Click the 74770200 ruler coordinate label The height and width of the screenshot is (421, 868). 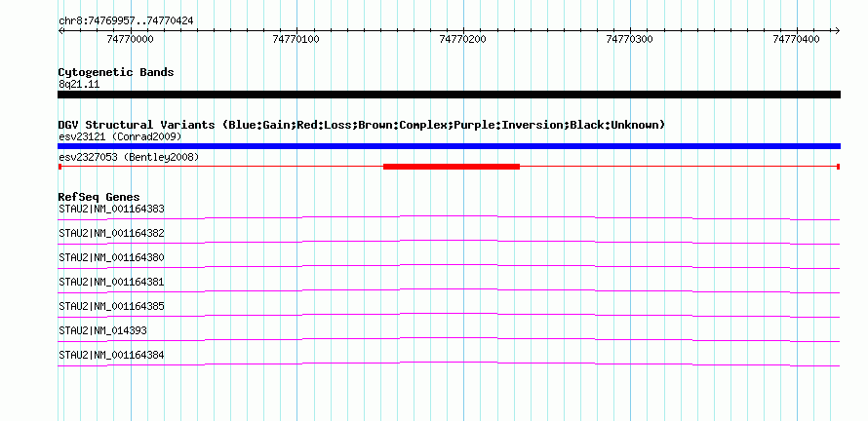[462, 39]
